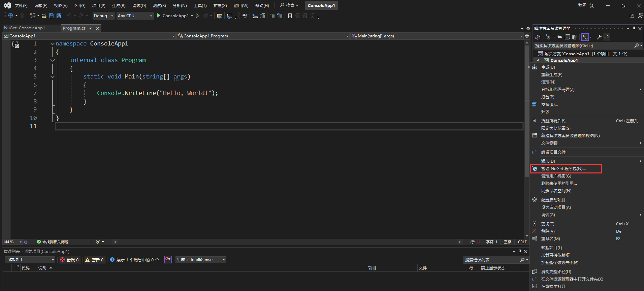Click the Open File folder icon
The width and height of the screenshot is (644, 291).
pyautogui.click(x=44, y=15)
